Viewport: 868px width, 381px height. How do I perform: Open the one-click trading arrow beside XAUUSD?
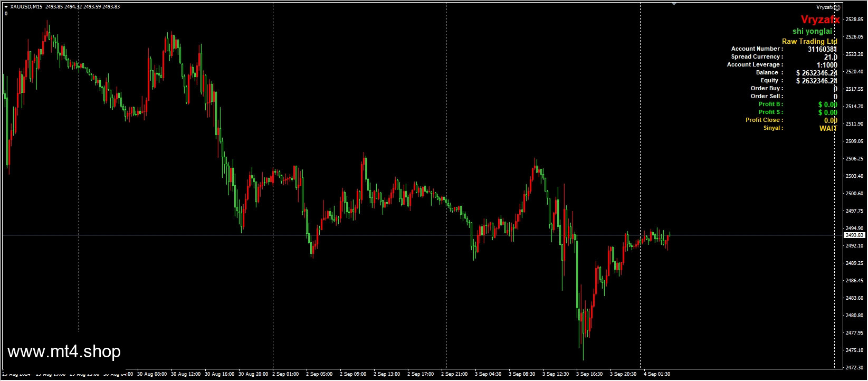click(6, 6)
